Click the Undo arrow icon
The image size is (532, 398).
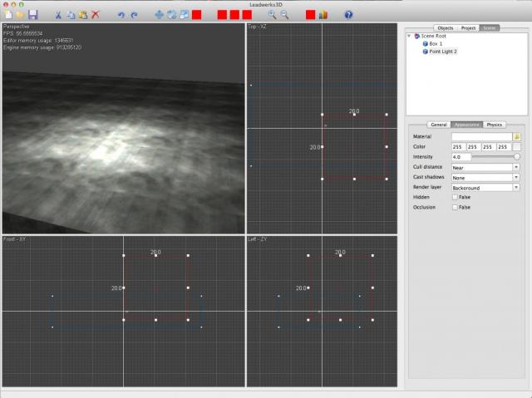[x=121, y=15]
